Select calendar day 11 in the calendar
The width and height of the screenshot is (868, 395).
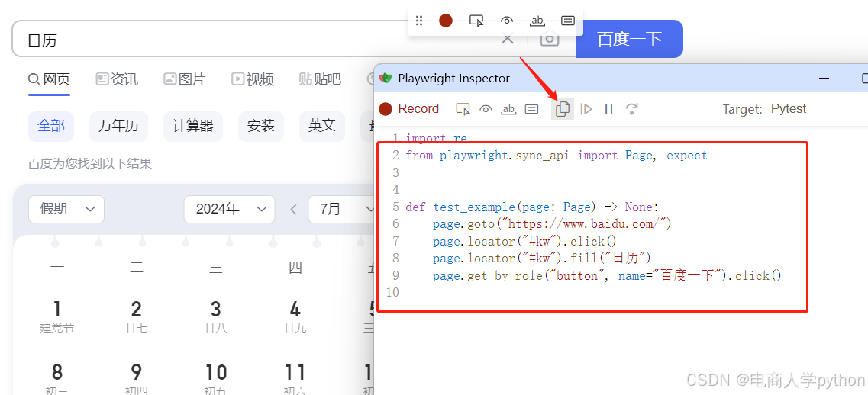pos(295,378)
